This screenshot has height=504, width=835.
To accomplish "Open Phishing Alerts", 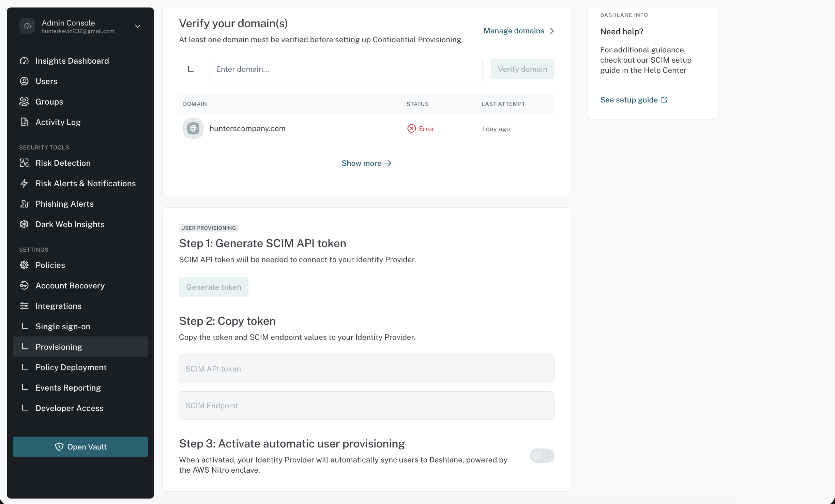I will [x=64, y=204].
